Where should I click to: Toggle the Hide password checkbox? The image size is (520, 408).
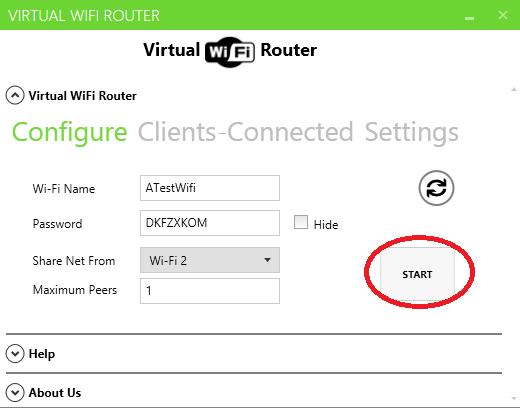(301, 222)
